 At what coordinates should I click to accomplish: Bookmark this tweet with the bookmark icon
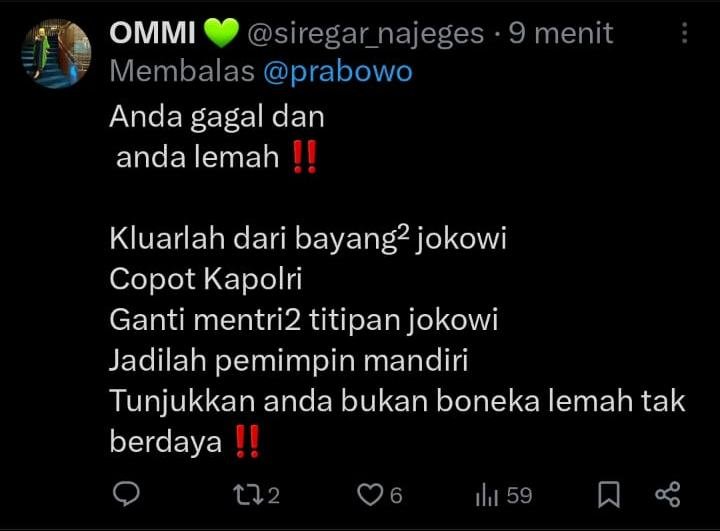(609, 495)
